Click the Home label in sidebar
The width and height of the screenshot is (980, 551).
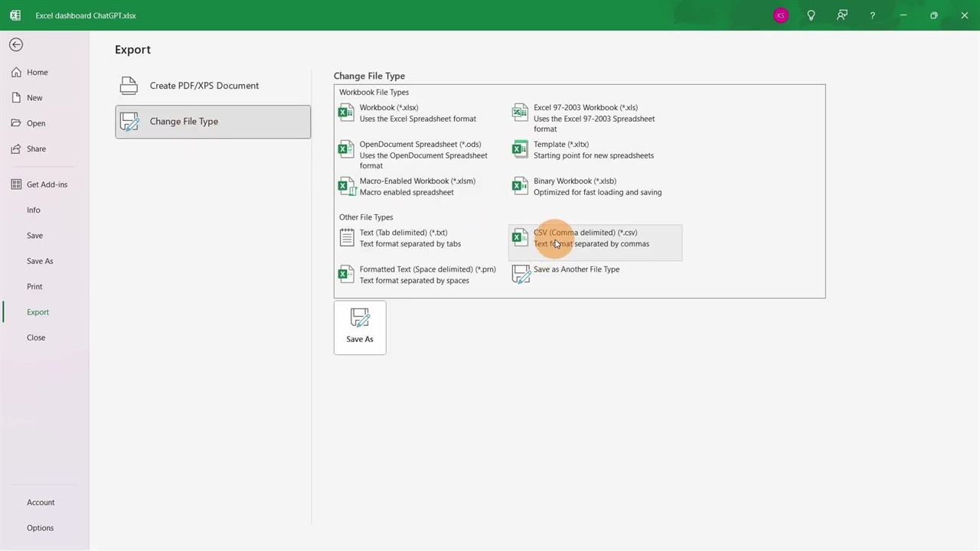click(x=38, y=72)
